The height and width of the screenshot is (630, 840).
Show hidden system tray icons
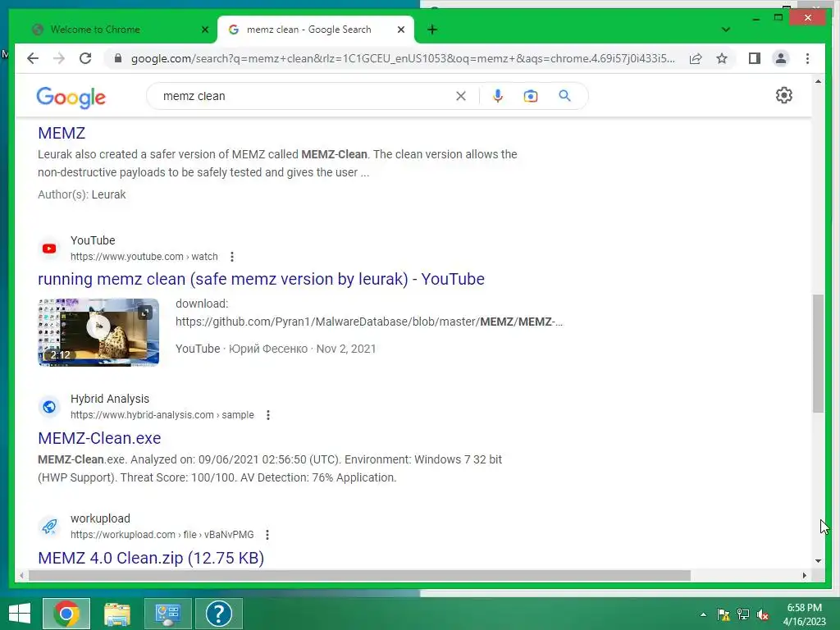pyautogui.click(x=703, y=614)
